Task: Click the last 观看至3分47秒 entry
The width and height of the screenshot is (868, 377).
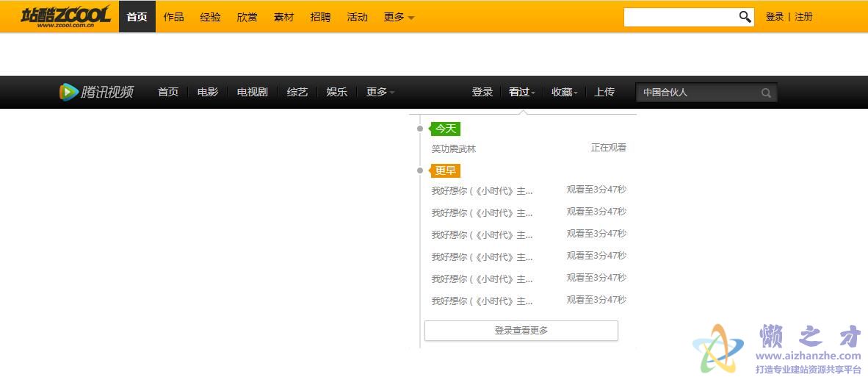Action: (597, 300)
